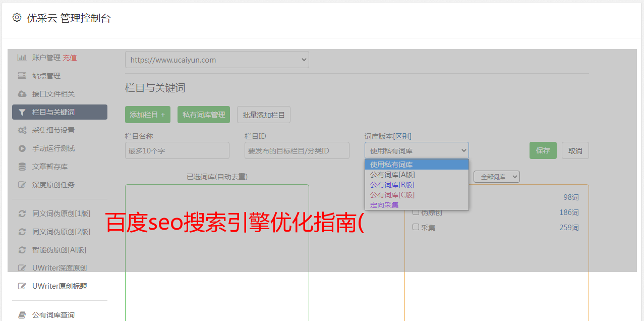Click the cloud upload icon for 接口文件相关

pos(22,94)
